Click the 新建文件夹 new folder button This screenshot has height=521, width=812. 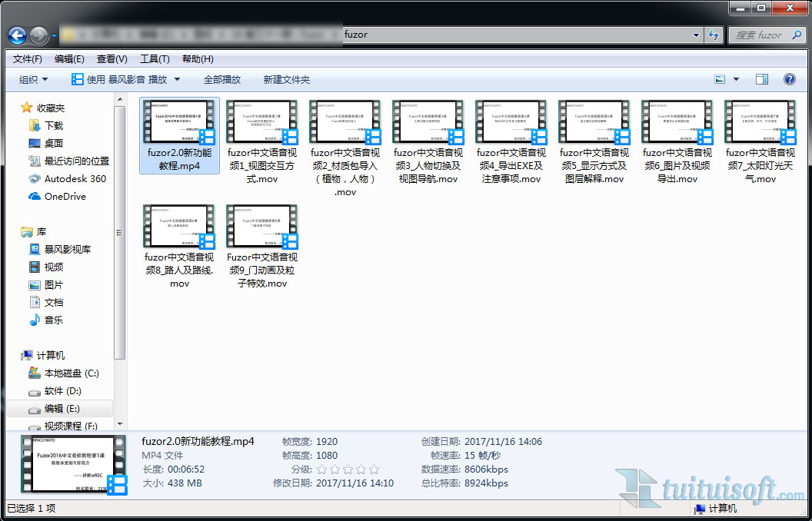(287, 79)
